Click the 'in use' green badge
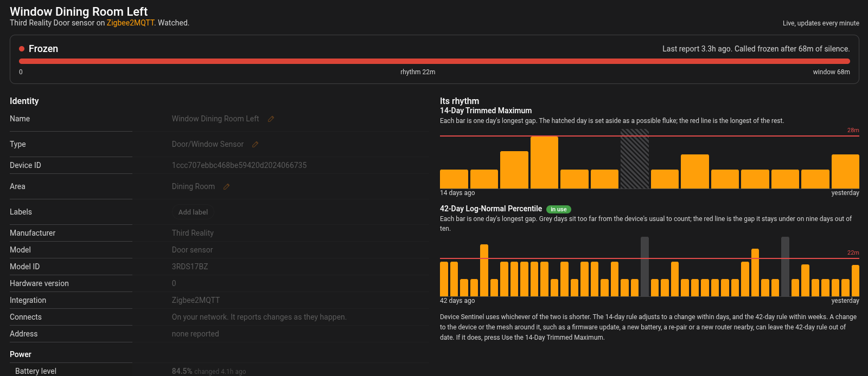The width and height of the screenshot is (868, 376). pos(558,209)
